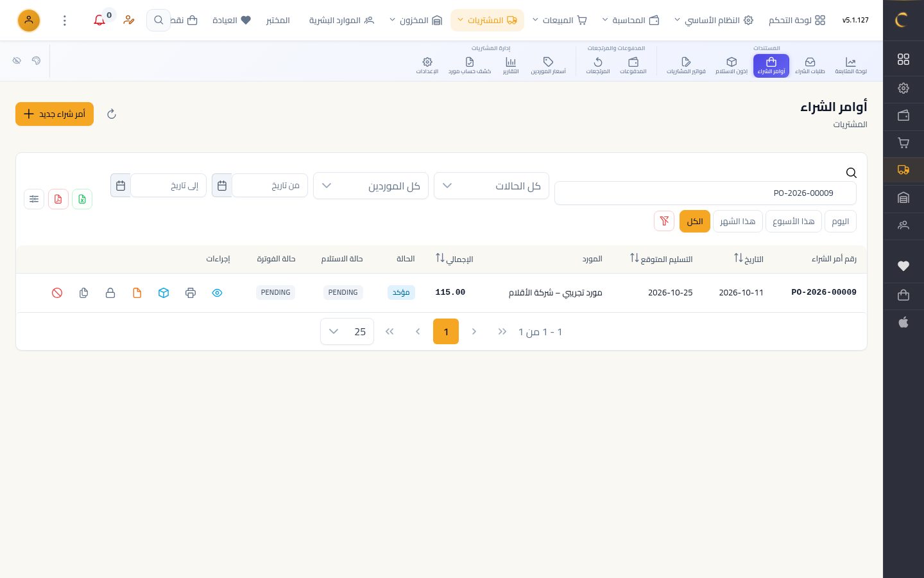Click orange document icon in order row
This screenshot has width=924, height=578.
click(x=137, y=293)
